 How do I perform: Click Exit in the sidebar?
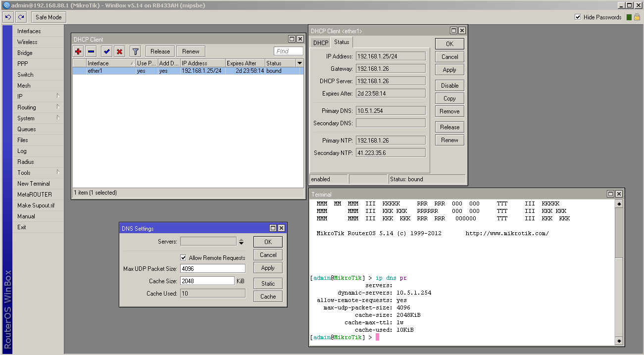[38, 227]
